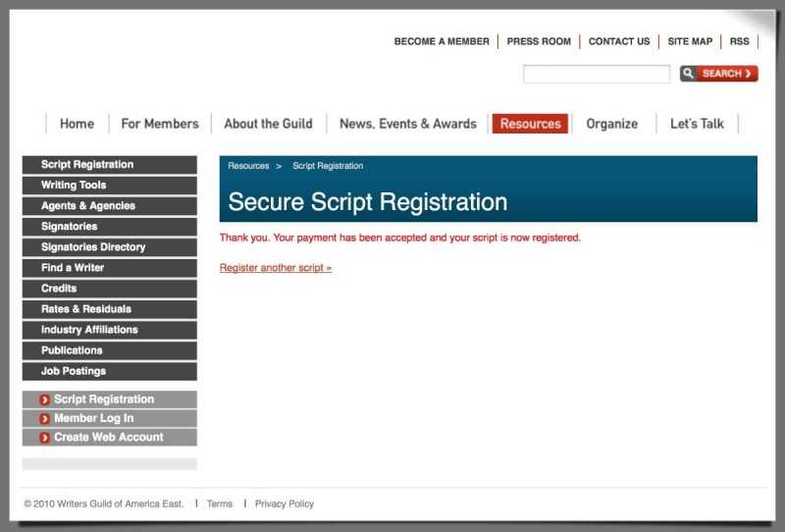The image size is (785, 532).
Task: Open the Become a Member link
Action: pyautogui.click(x=442, y=41)
